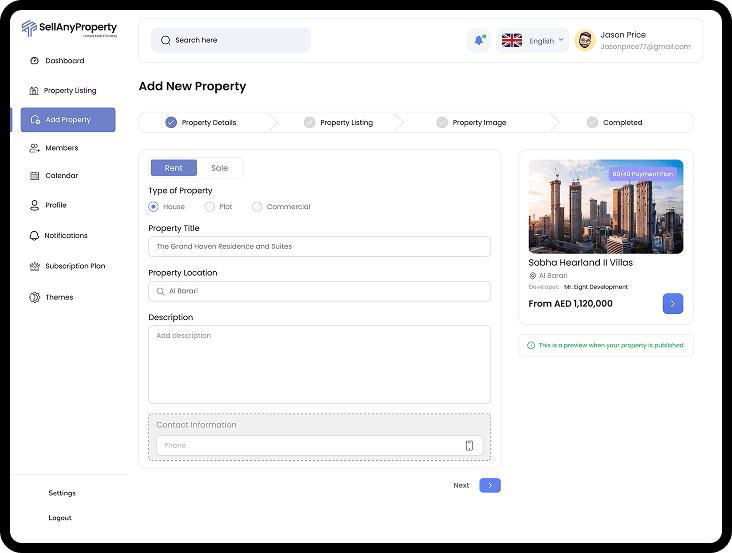732x553 pixels.
Task: Click the Phone input field
Action: coord(319,446)
